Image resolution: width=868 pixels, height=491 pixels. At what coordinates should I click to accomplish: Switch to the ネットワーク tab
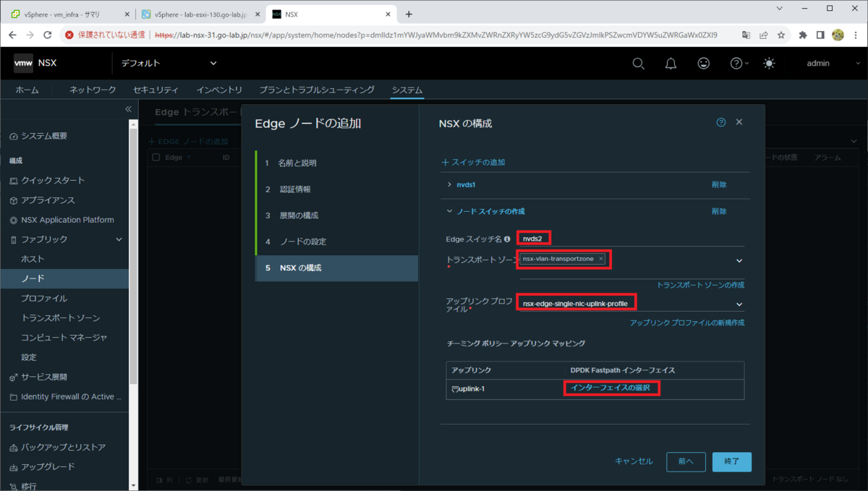point(93,90)
